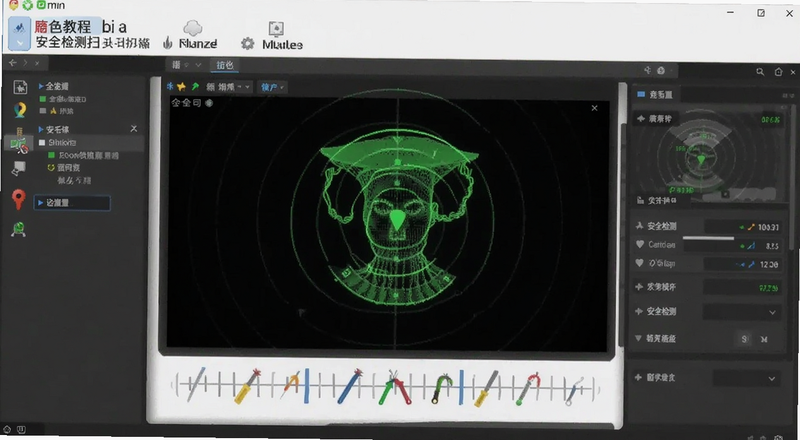The image size is (800, 440).
Task: Select the star document icon at sidebar top
Action: [x=20, y=87]
